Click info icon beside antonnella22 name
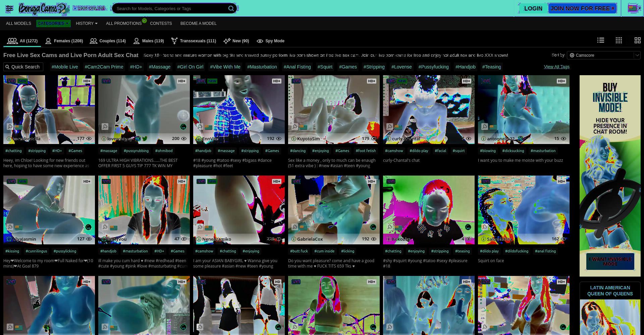 click(x=484, y=139)
